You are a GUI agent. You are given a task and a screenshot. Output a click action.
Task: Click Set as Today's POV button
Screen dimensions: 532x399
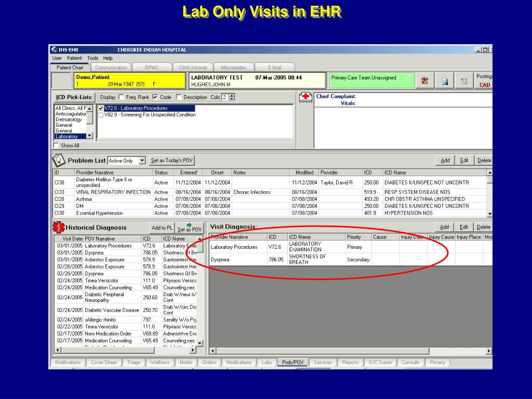171,161
